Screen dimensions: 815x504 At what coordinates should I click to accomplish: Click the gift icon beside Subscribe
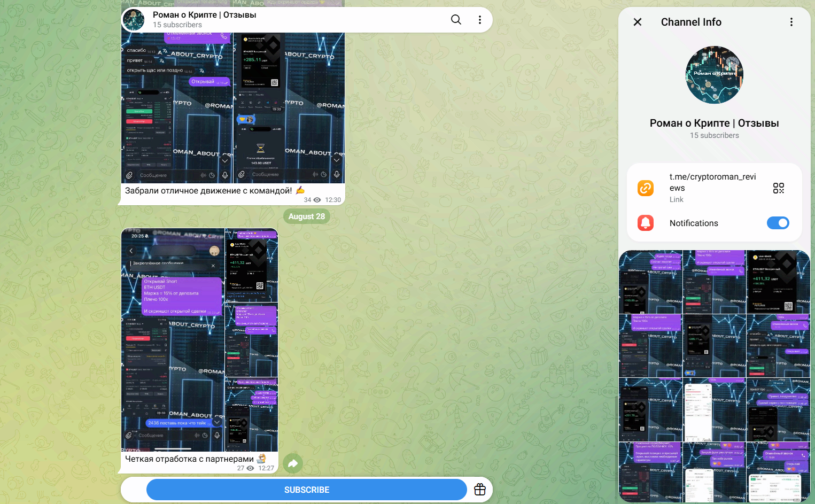coord(480,490)
